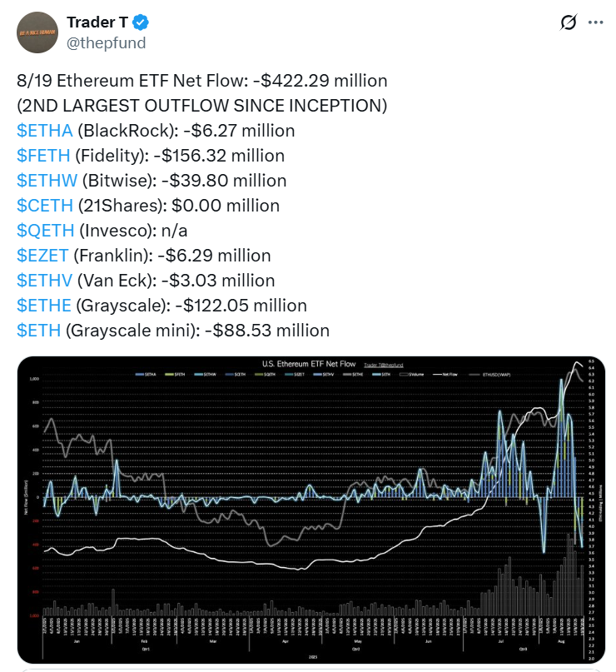Open the Ethereum ETF Net Flow chart image
Image resolution: width=616 pixels, height=672 pixels.
click(x=310, y=510)
